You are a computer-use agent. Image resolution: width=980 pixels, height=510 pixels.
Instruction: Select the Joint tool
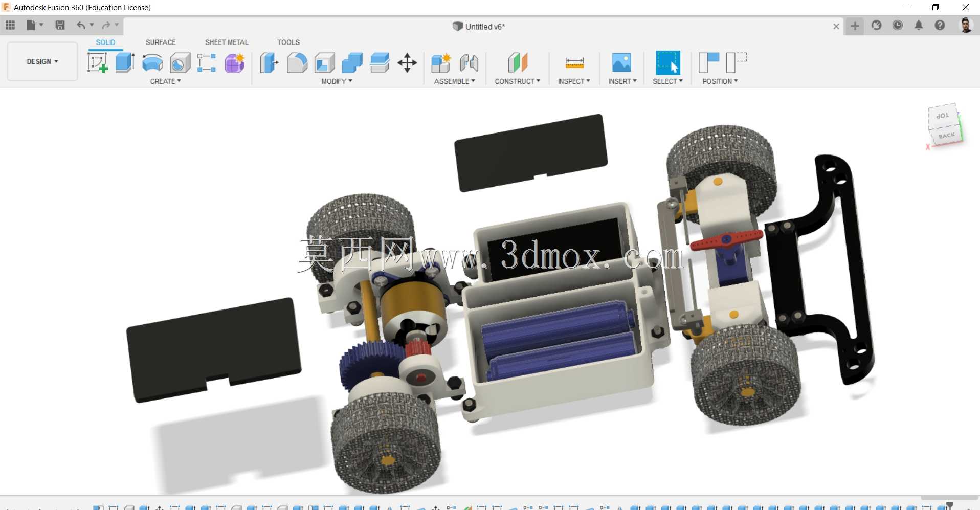tap(469, 63)
